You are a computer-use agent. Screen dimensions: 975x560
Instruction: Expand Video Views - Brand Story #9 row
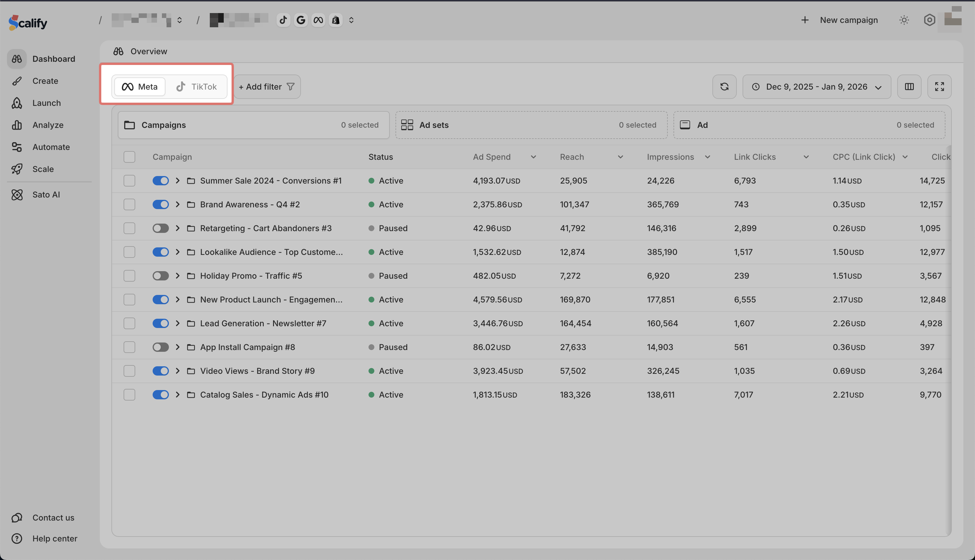point(177,371)
